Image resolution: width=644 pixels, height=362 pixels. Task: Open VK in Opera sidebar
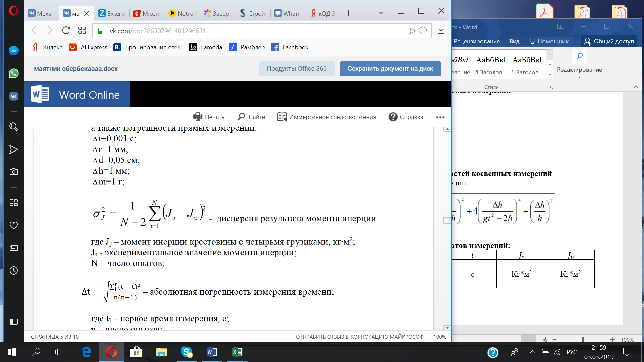13,96
